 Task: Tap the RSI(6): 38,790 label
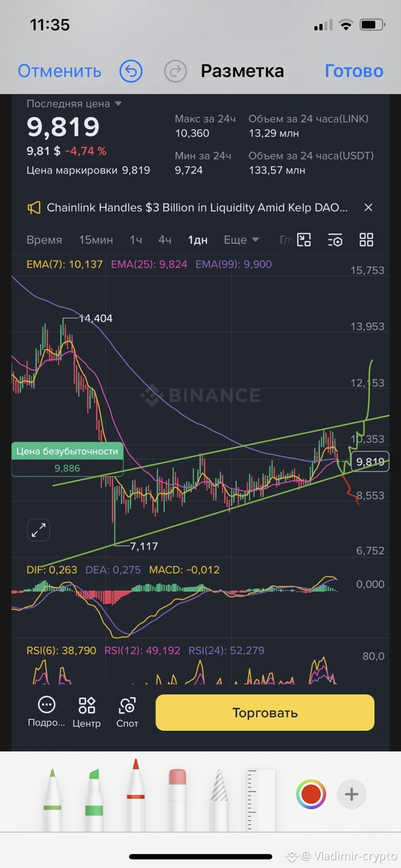62,651
